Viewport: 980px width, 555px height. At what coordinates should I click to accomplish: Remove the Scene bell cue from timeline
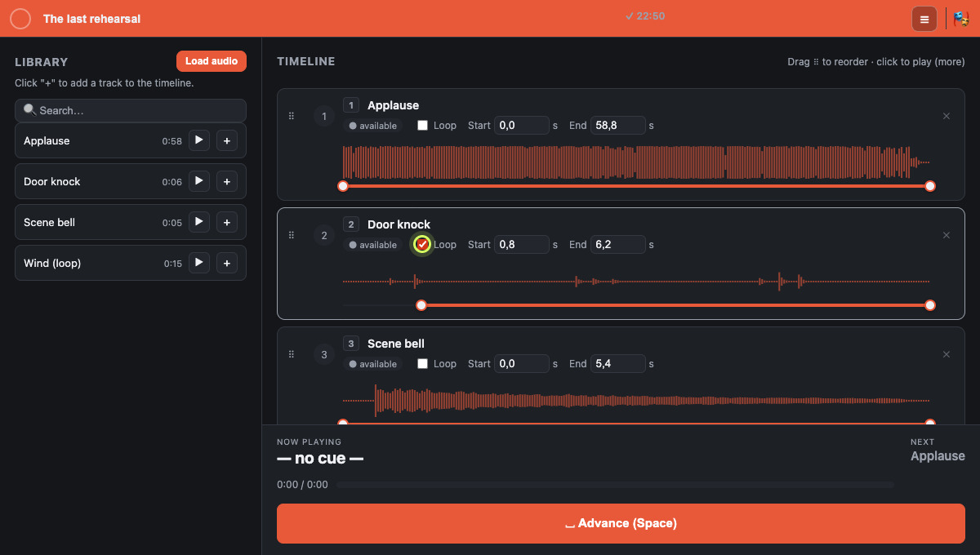click(947, 354)
